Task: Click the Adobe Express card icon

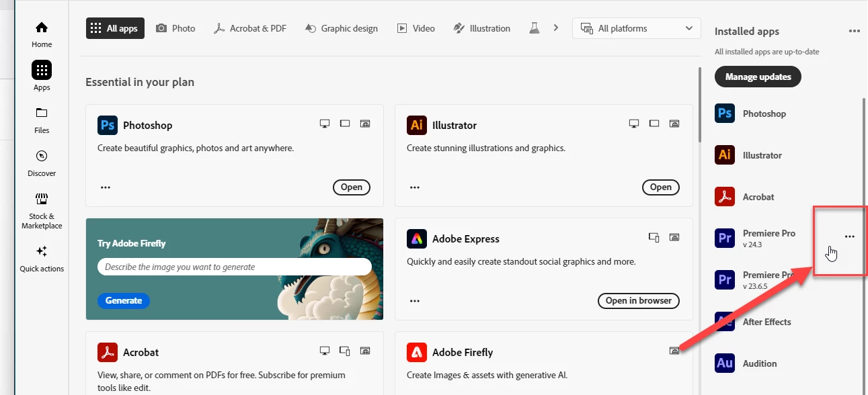Action: point(417,238)
